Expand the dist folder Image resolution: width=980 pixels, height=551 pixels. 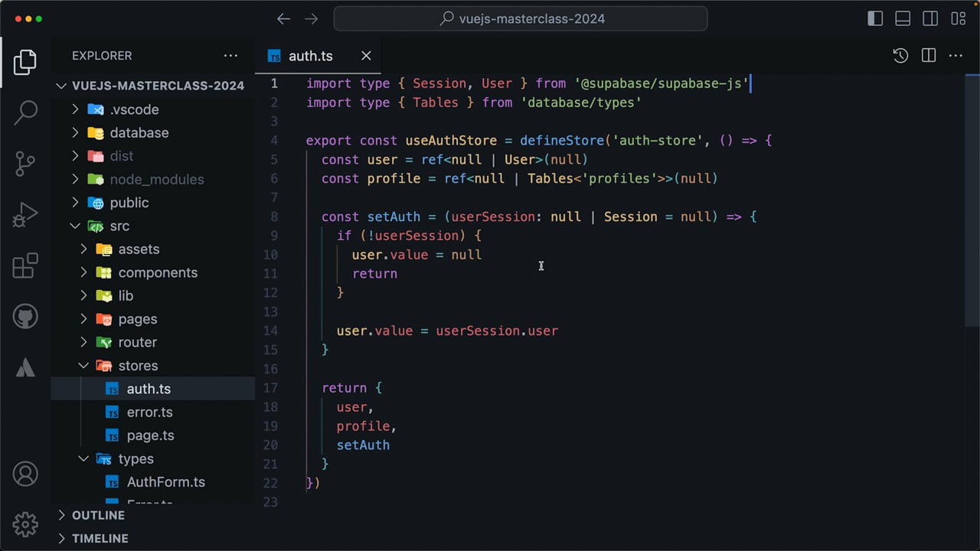click(x=153, y=156)
